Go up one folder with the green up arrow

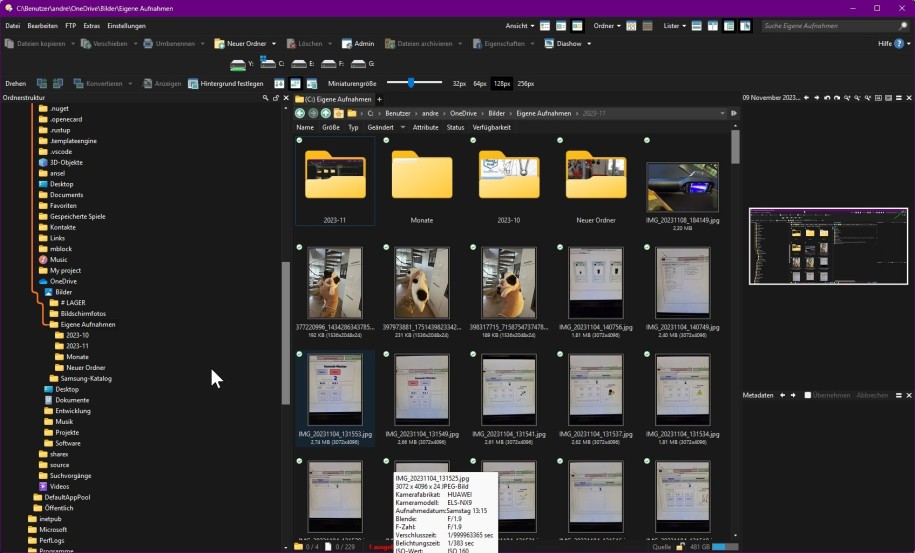[x=326, y=113]
